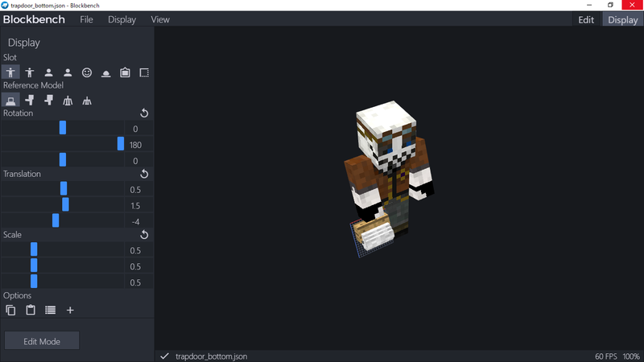Select the ground slot icon

106,72
